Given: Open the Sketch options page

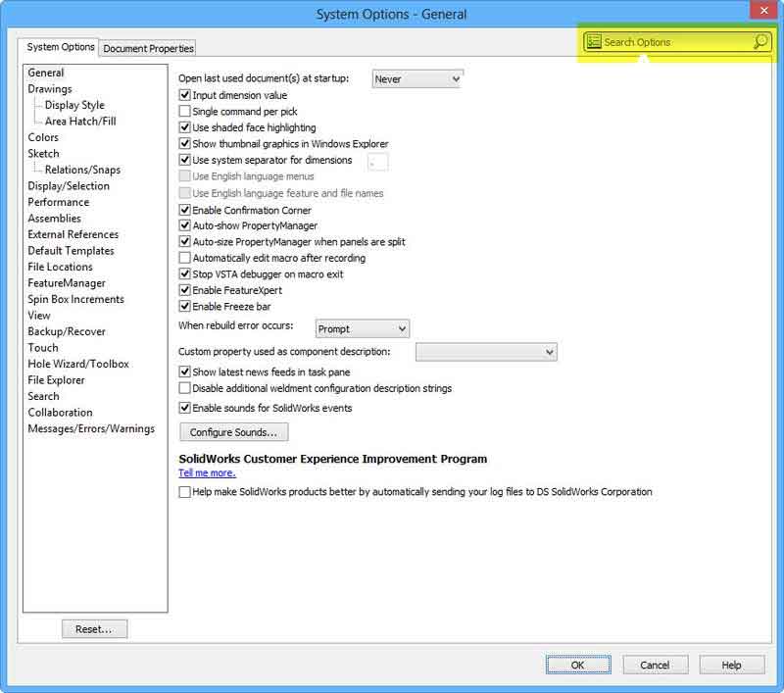Looking at the screenshot, I should (43, 154).
